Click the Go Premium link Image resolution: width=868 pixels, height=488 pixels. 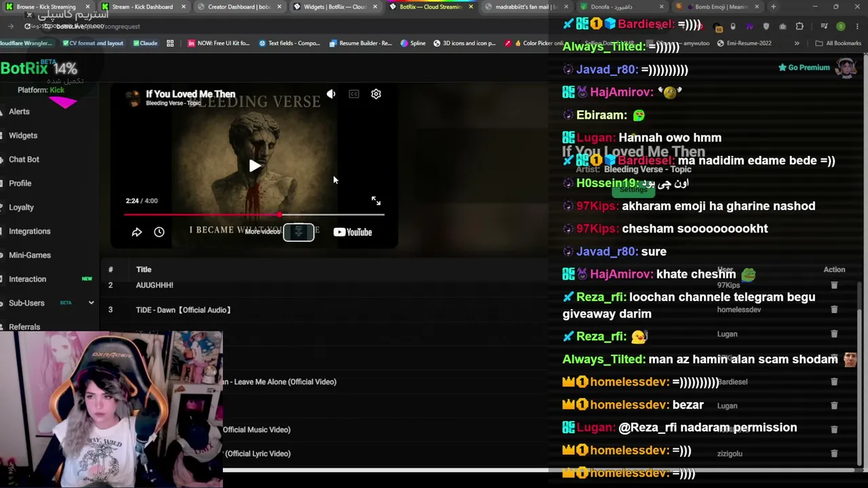[x=804, y=68]
